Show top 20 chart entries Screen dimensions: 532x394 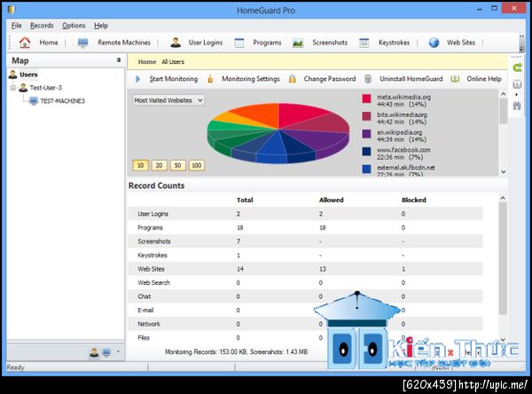click(x=159, y=165)
